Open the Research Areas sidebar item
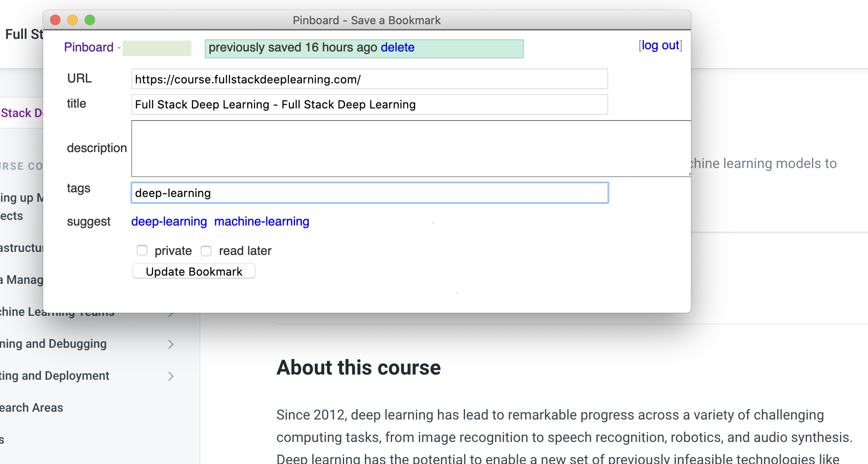868x464 pixels. [32, 408]
